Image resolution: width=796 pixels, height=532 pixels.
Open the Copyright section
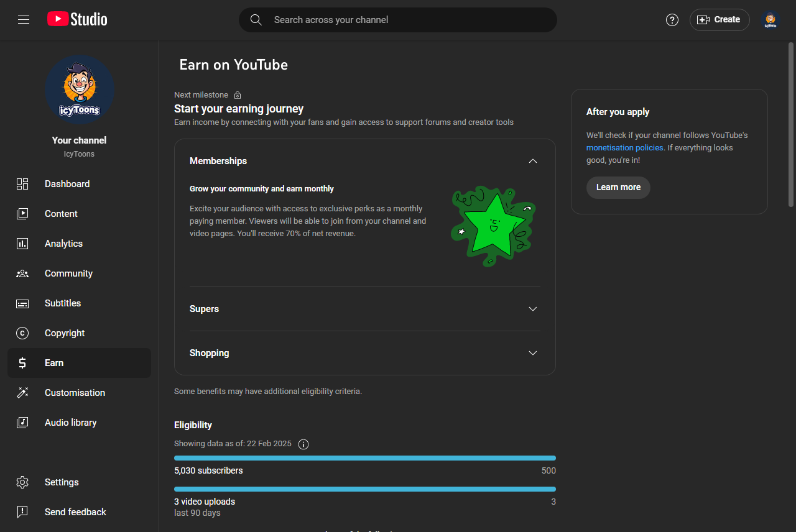pyautogui.click(x=79, y=333)
